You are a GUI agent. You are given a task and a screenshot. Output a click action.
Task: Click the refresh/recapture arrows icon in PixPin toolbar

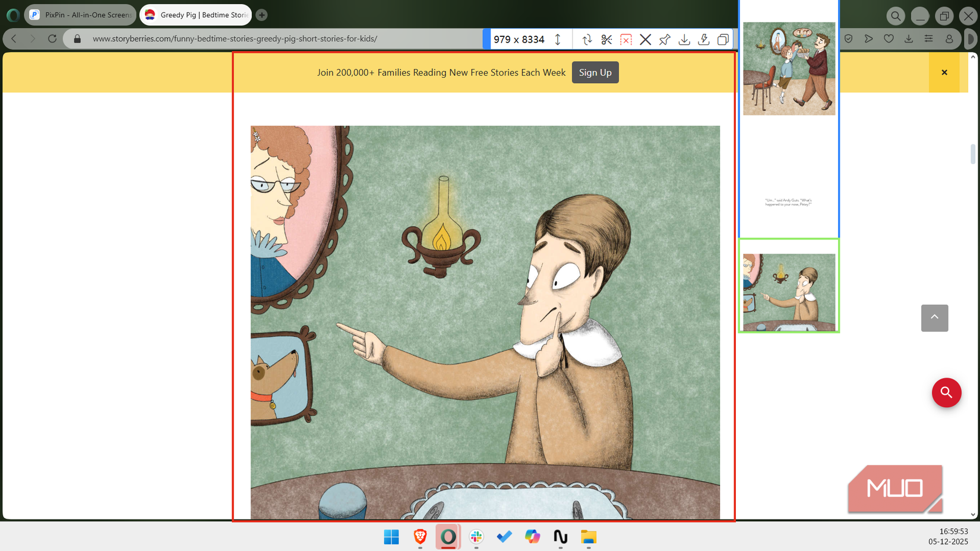tap(587, 39)
